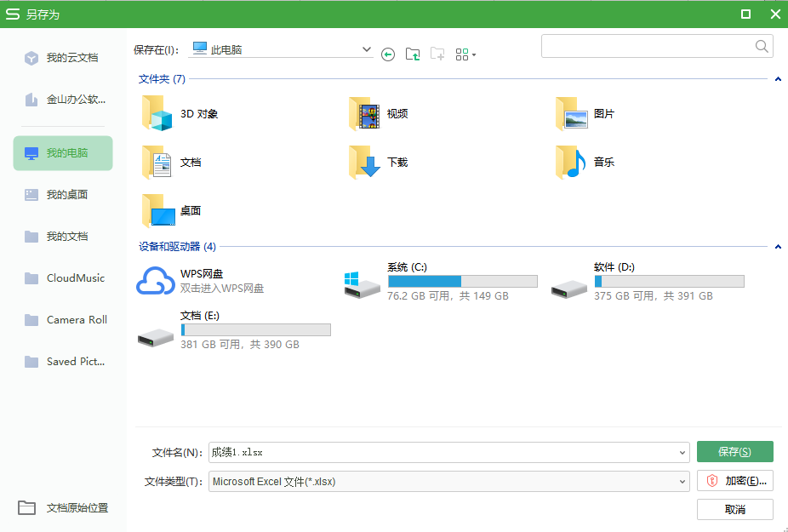Image resolution: width=788 pixels, height=532 pixels.
Task: Click the 加密(E)... button
Action: coord(734,481)
